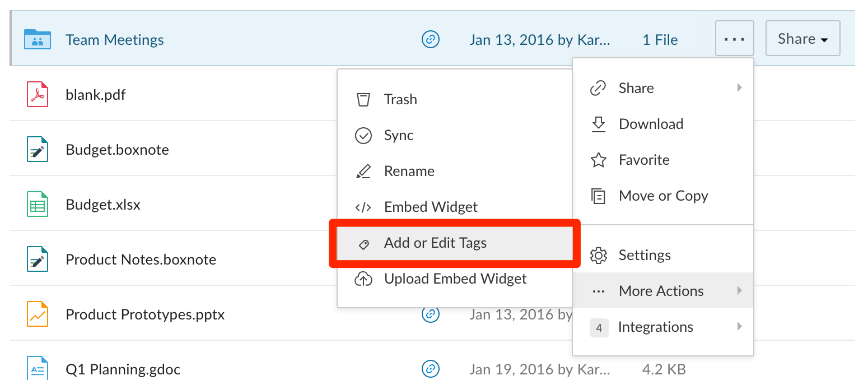Viewport: 868px width, 380px height.
Task: Click the Rename pencil icon
Action: click(x=363, y=172)
